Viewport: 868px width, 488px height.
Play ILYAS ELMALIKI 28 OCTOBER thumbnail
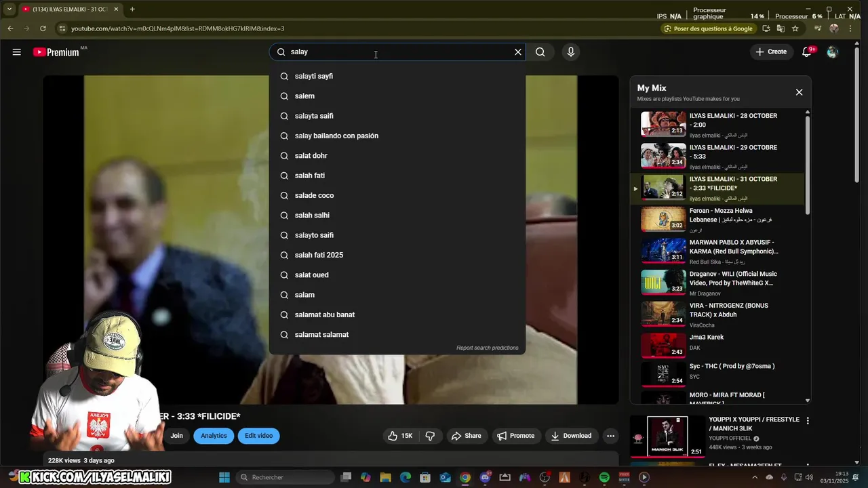663,124
